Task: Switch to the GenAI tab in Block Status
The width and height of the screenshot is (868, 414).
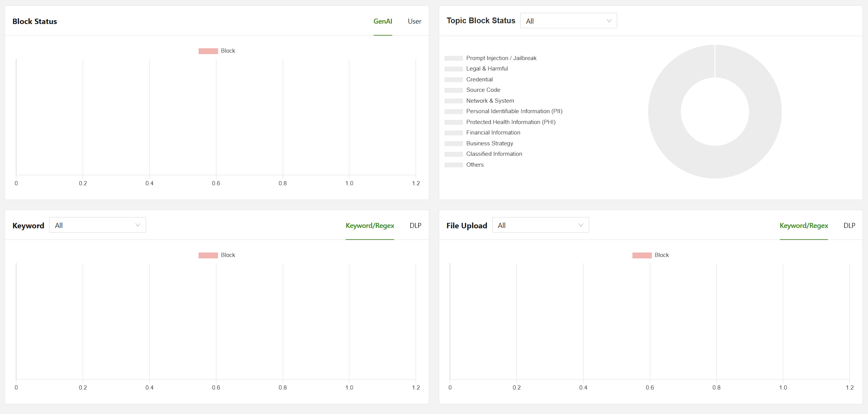Action: [x=383, y=21]
